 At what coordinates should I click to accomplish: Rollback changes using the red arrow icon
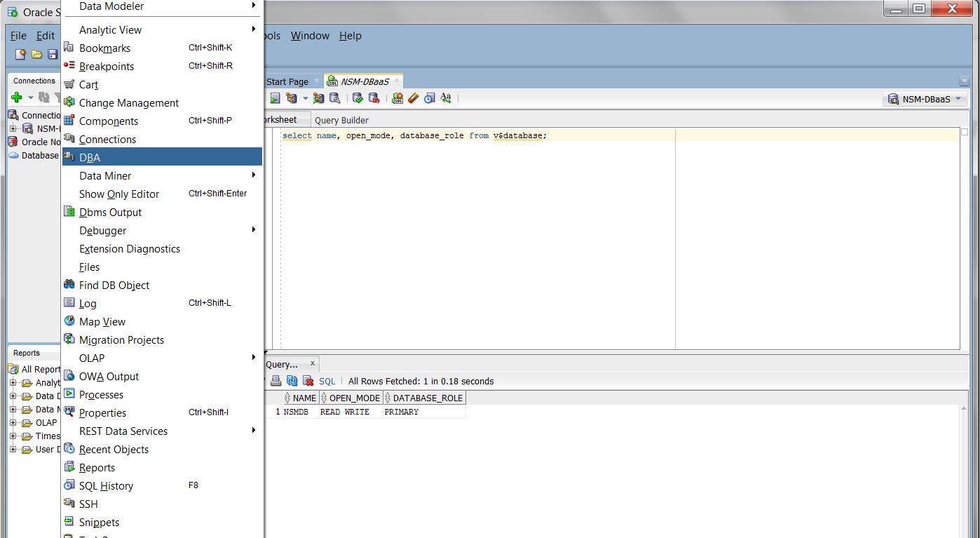click(x=374, y=97)
